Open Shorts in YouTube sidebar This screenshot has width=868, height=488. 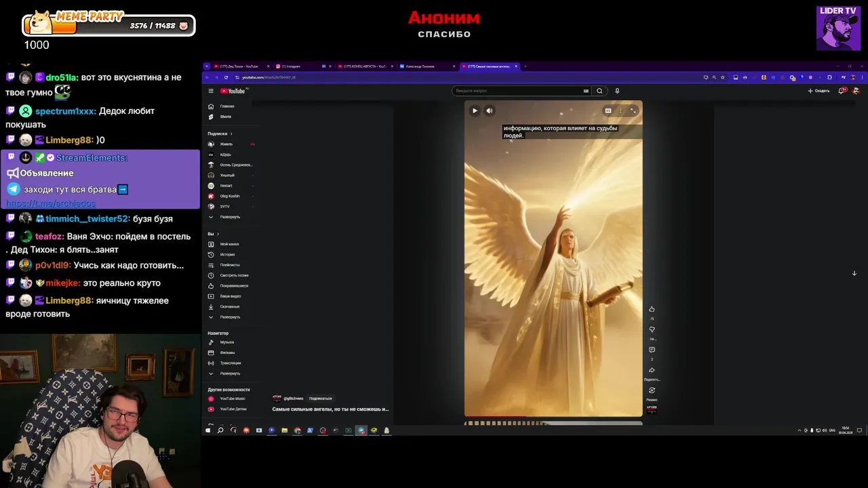226,117
